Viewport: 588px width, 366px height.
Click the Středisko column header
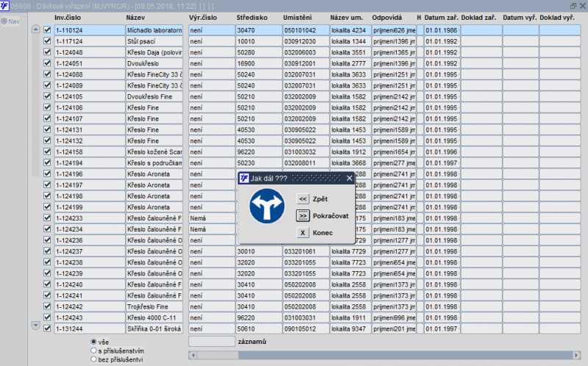tap(252, 18)
